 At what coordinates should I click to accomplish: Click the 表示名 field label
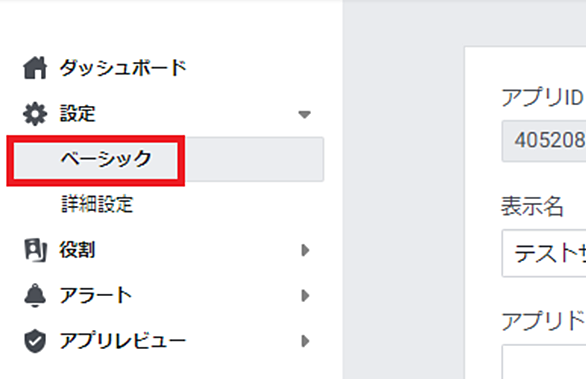pyautogui.click(x=532, y=206)
